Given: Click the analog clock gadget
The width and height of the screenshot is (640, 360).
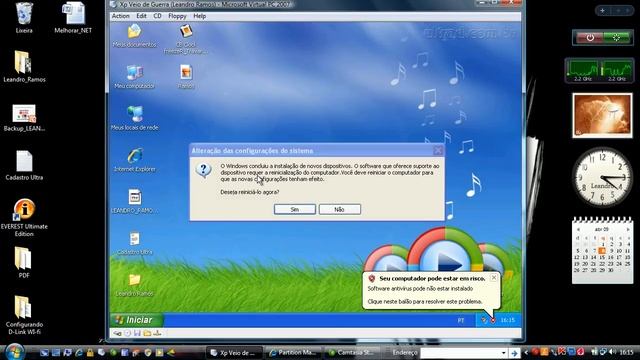Looking at the screenshot, I should tap(602, 177).
